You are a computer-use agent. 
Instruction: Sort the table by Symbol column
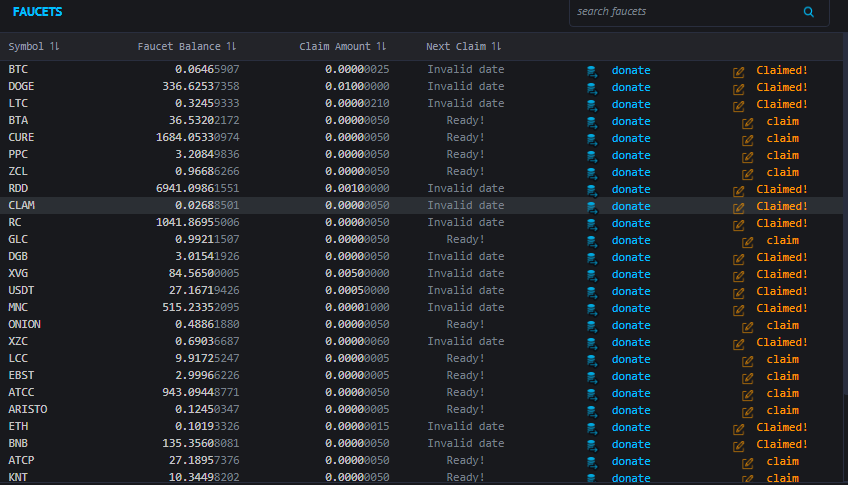point(34,46)
